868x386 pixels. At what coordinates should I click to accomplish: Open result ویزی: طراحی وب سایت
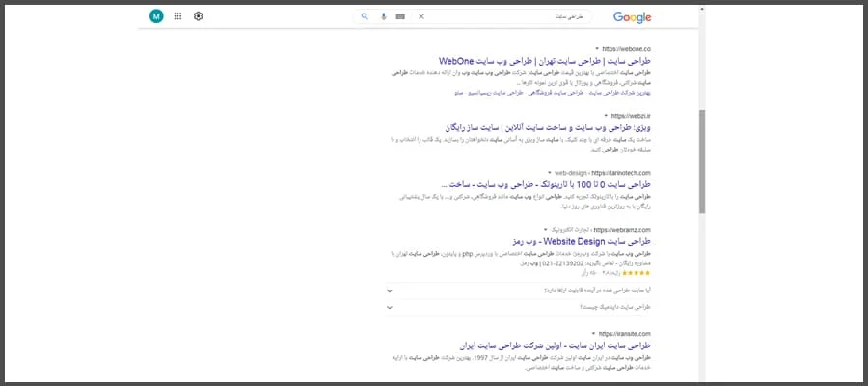pos(548,128)
